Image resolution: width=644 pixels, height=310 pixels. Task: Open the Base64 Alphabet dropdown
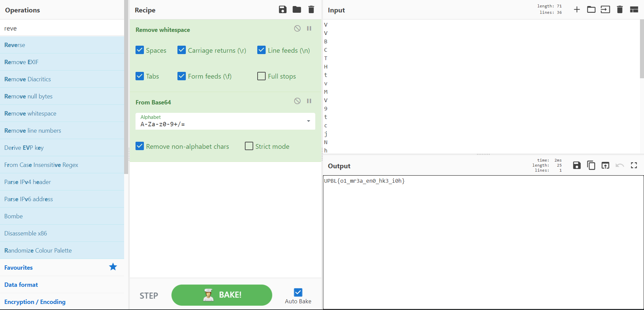pyautogui.click(x=308, y=121)
